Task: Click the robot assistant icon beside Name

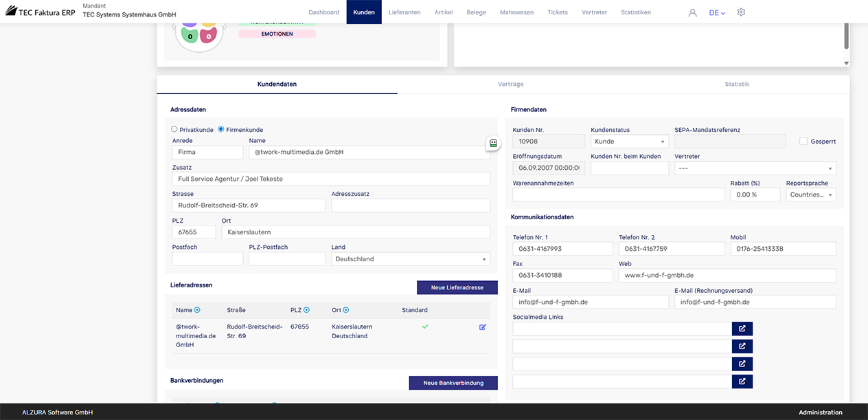Action: click(x=492, y=143)
